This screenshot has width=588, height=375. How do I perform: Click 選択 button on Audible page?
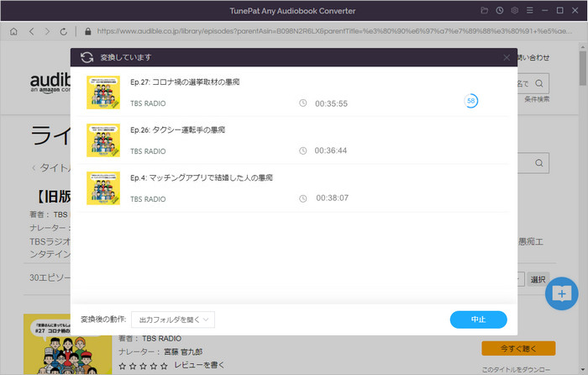pyautogui.click(x=538, y=279)
